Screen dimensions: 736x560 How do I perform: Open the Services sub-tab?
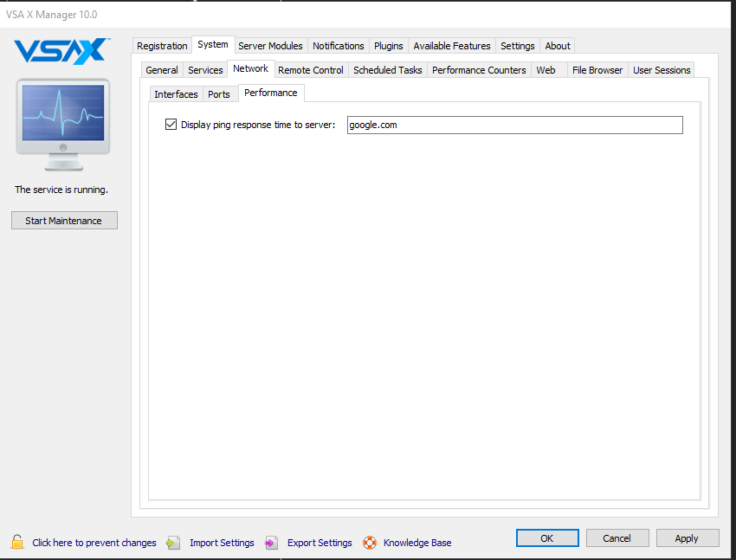coord(205,70)
